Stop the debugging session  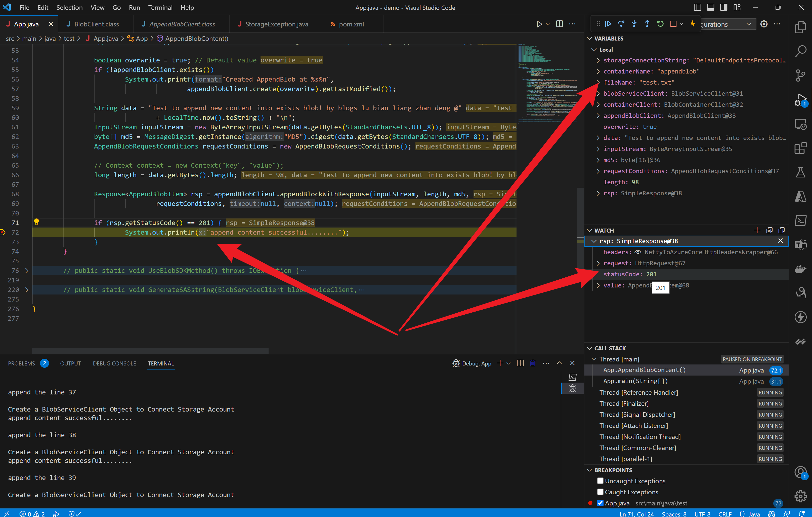coord(673,24)
